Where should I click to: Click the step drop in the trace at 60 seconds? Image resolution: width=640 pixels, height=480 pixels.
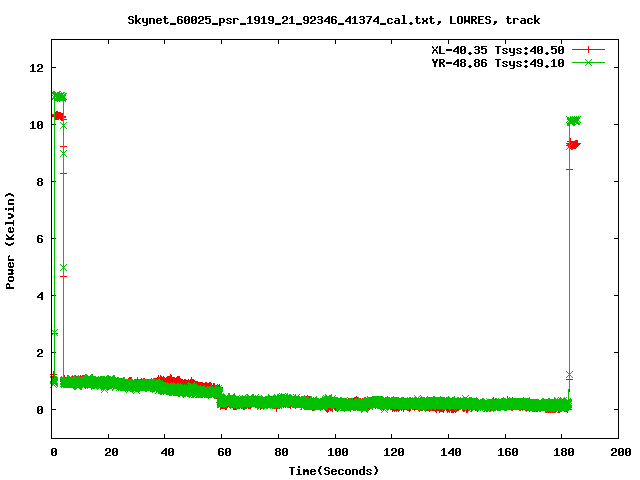220,396
